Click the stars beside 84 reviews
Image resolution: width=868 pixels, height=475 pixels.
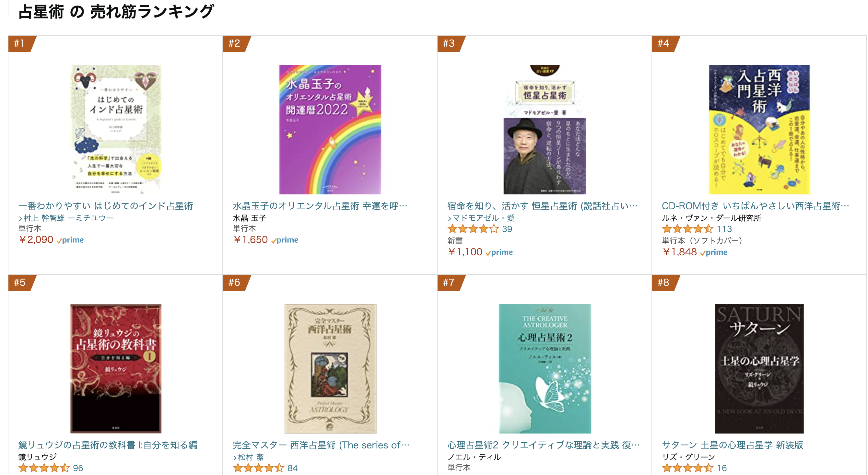point(258,468)
